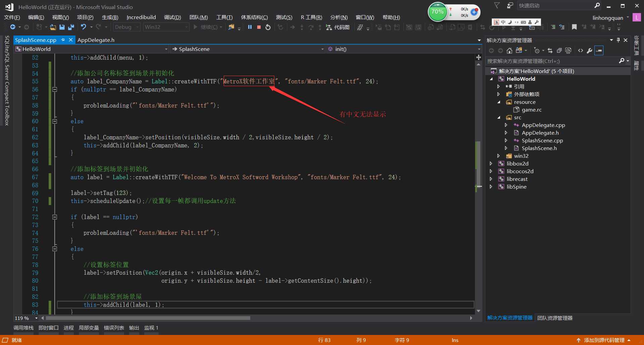This screenshot has height=345, width=644.
Task: Stop debugging with the red square
Action: (x=259, y=27)
